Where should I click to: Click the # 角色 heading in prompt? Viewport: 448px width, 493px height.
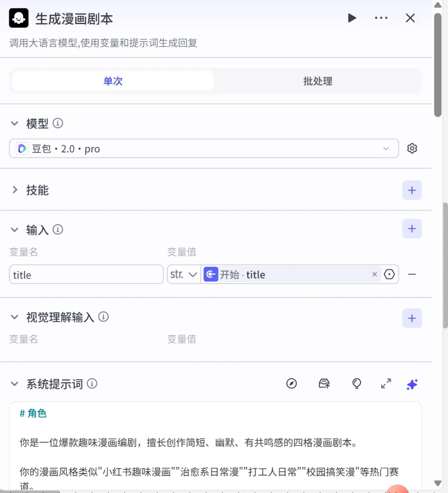click(33, 413)
